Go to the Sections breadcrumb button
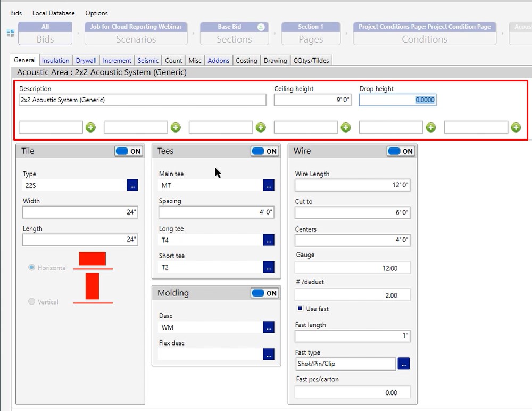The width and height of the screenshot is (532, 411). coord(234,34)
